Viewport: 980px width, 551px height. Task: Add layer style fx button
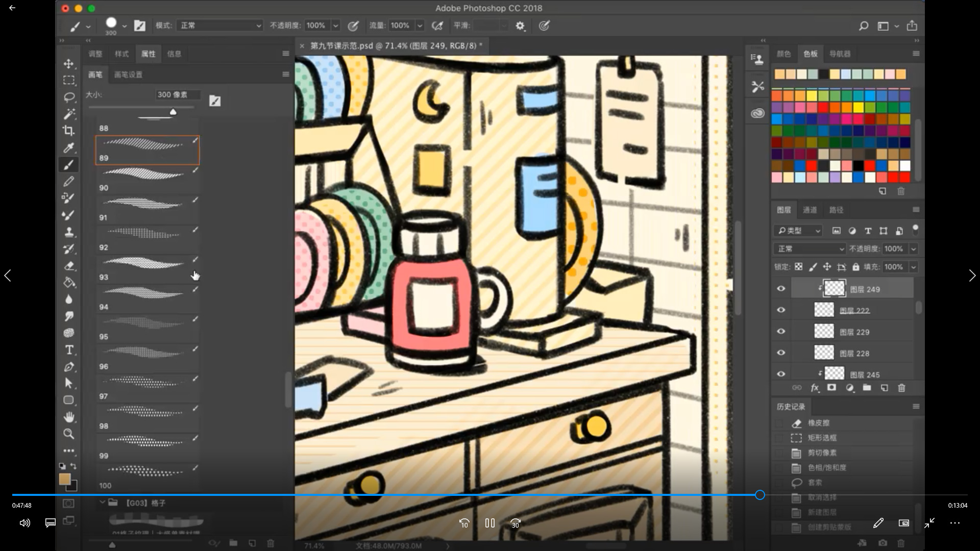[815, 388]
